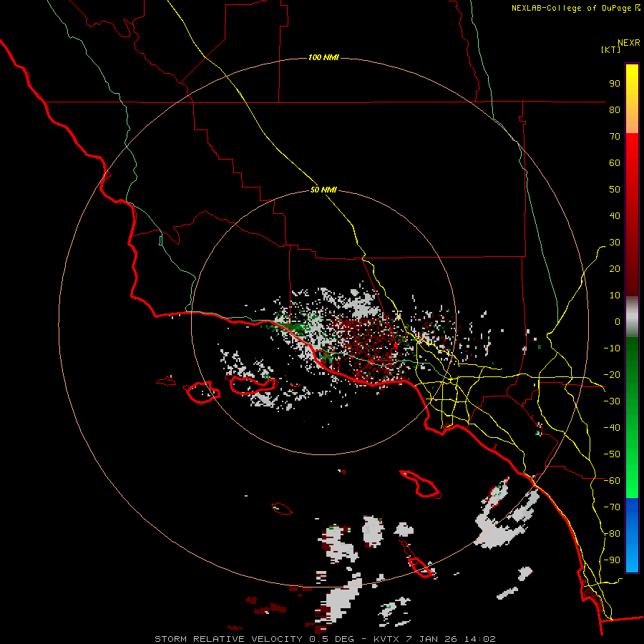
Task: Click the 0 value on the scale
Action: [618, 321]
